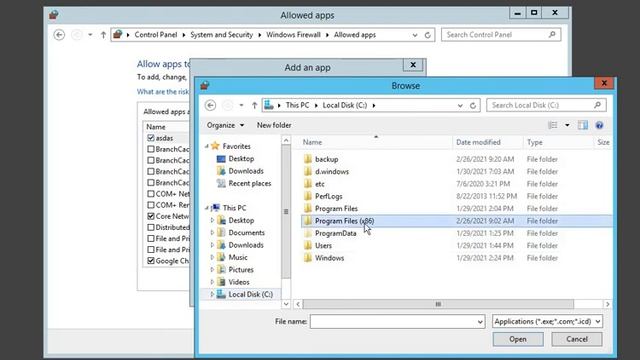Close the Add an app dialog
Image resolution: width=640 pixels, height=360 pixels.
pos(413,65)
